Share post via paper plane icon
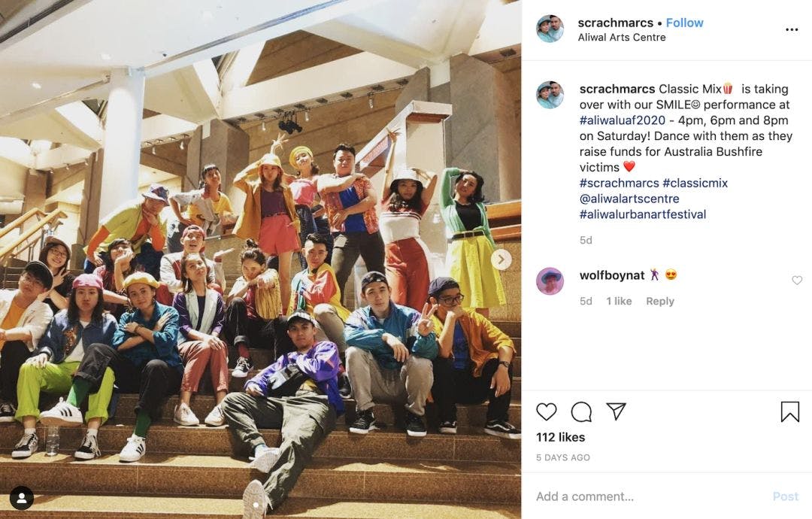Image resolution: width=812 pixels, height=519 pixels. [617, 411]
